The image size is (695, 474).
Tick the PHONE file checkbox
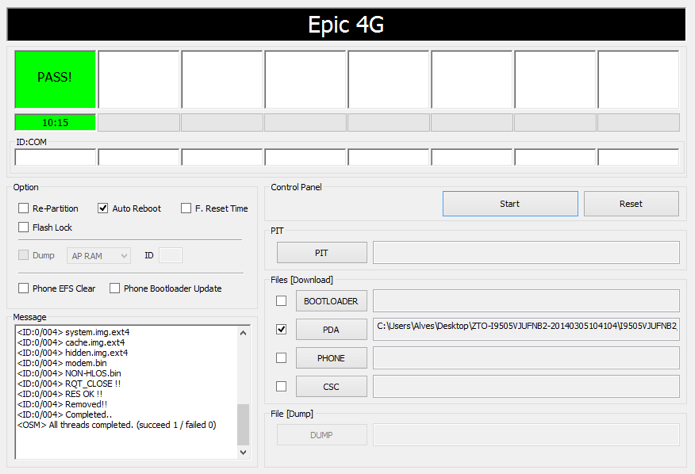point(281,358)
